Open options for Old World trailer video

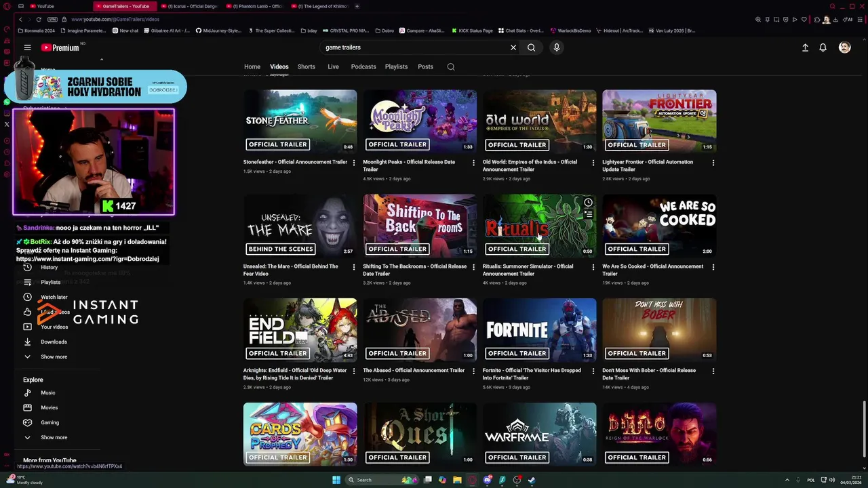point(593,163)
